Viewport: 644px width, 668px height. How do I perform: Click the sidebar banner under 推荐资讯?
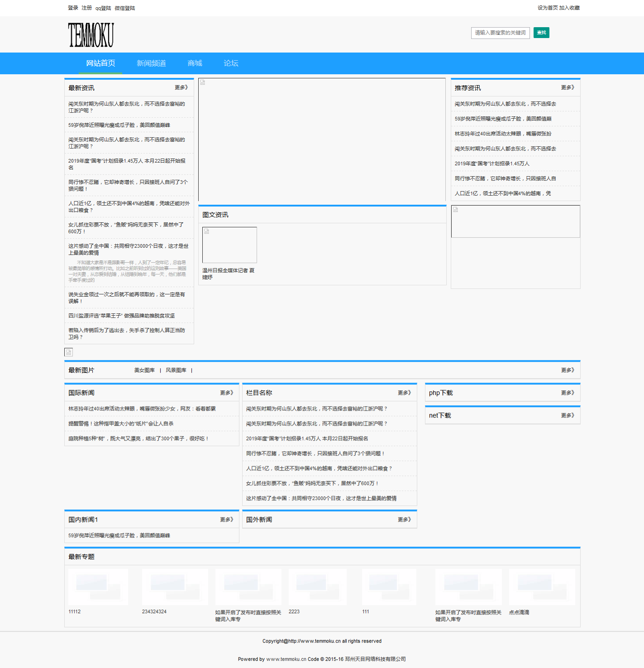pyautogui.click(x=515, y=221)
